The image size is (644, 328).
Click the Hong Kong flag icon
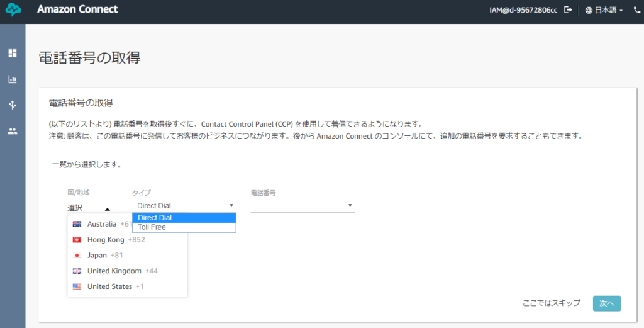[x=77, y=240]
